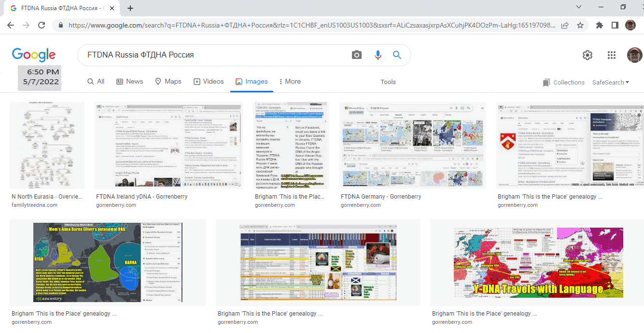The image size is (644, 333).
Task: Visit the familytreedna.com source link
Action: pos(34,205)
